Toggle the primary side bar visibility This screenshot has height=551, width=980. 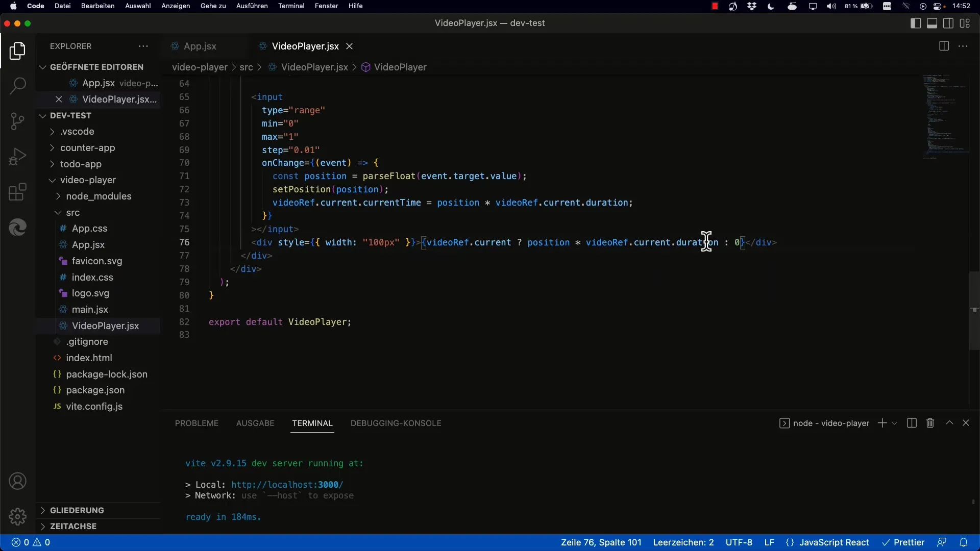[916, 23]
